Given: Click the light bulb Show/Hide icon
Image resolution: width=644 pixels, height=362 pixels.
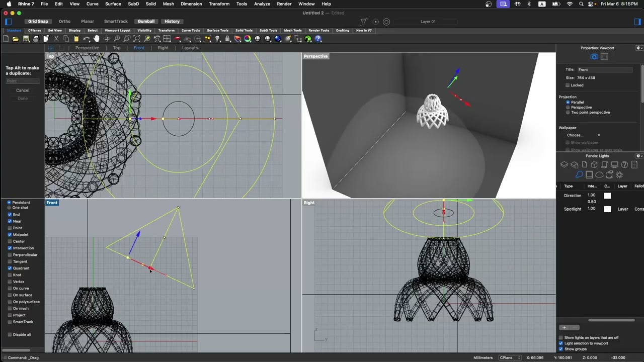Looking at the screenshot, I should (217, 39).
